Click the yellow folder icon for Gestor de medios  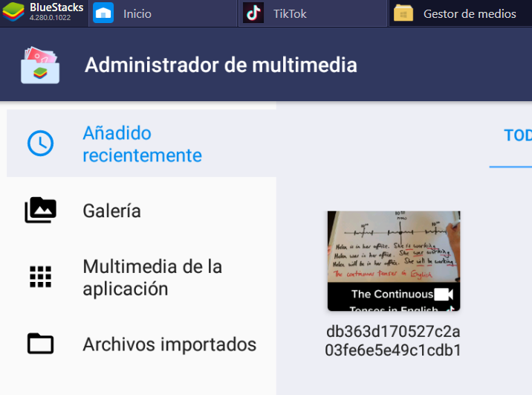pyautogui.click(x=403, y=13)
